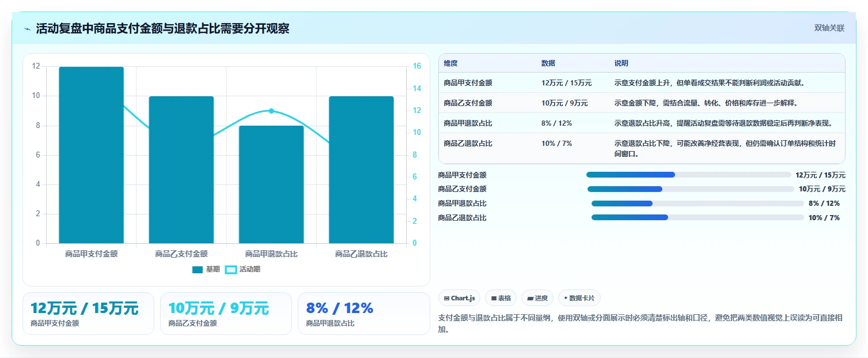Click the line data point above 商品甲退款占比 bar

(271, 111)
